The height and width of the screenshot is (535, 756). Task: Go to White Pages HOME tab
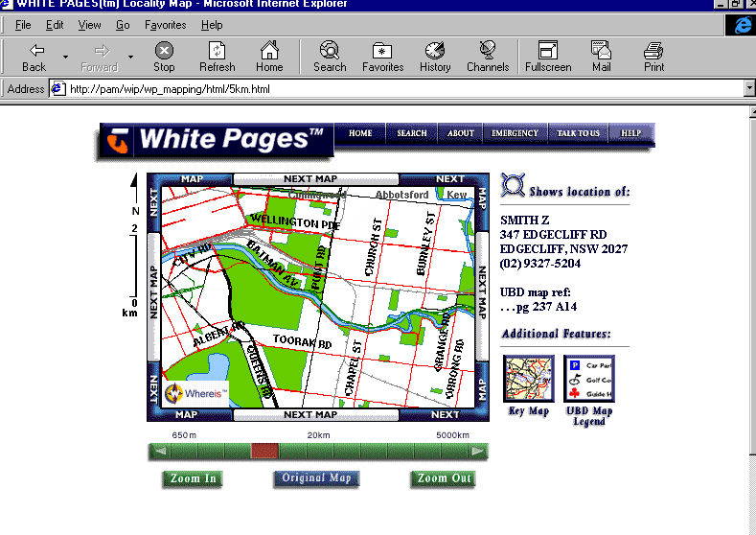360,133
